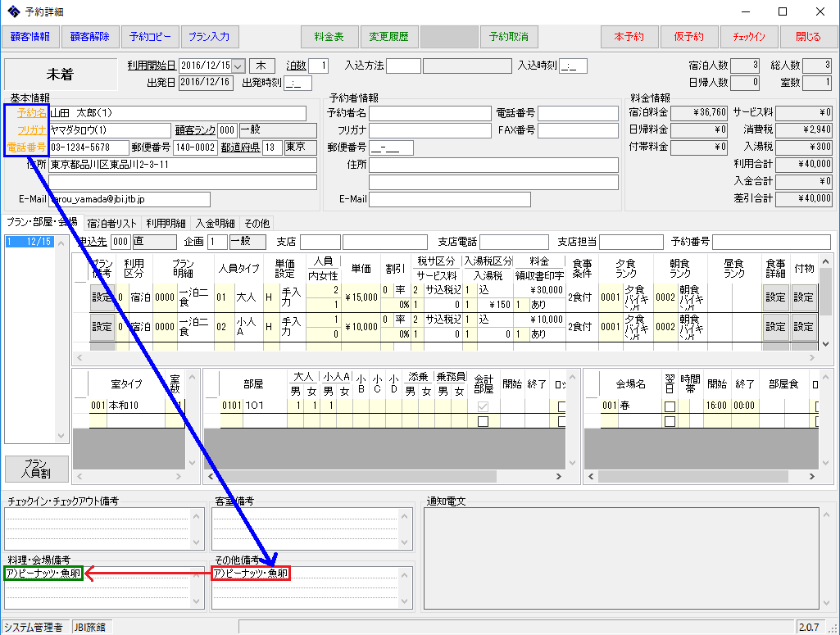
Task: View 変更履歴 change history
Action: coord(389,37)
